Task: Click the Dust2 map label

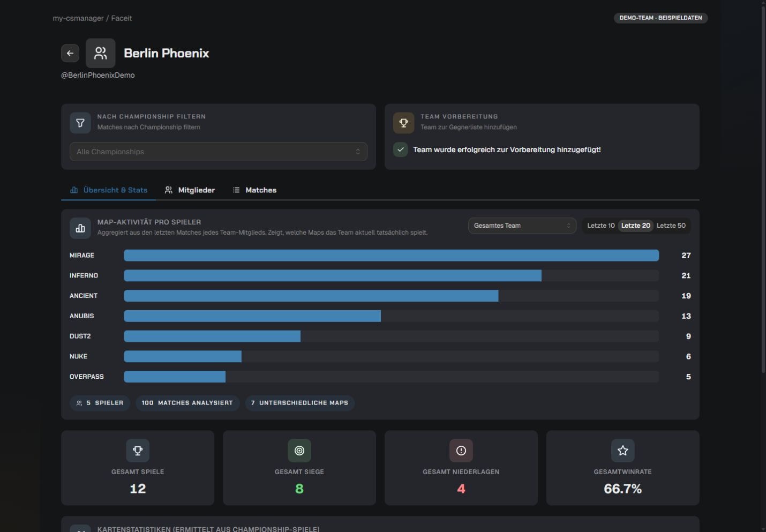Action: [80, 336]
